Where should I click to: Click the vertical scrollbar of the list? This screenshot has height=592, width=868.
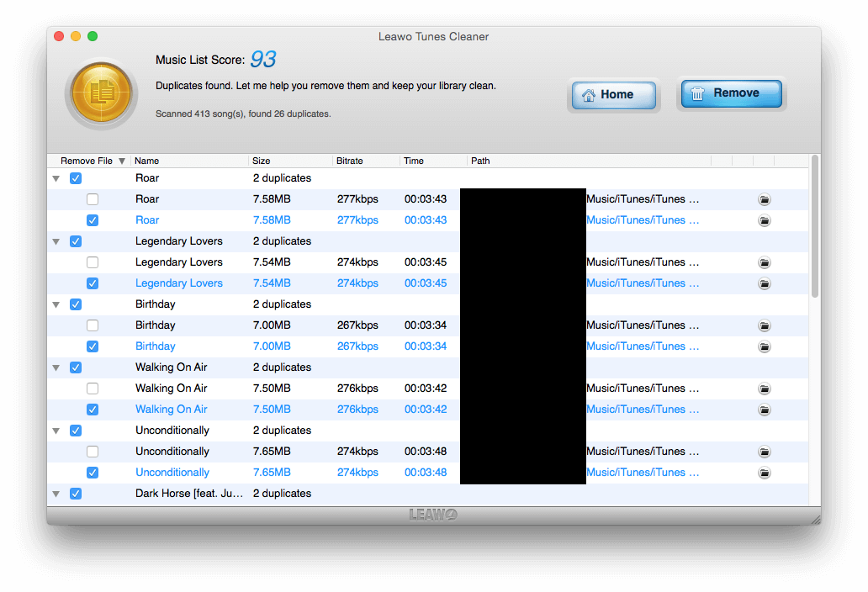tap(815, 227)
